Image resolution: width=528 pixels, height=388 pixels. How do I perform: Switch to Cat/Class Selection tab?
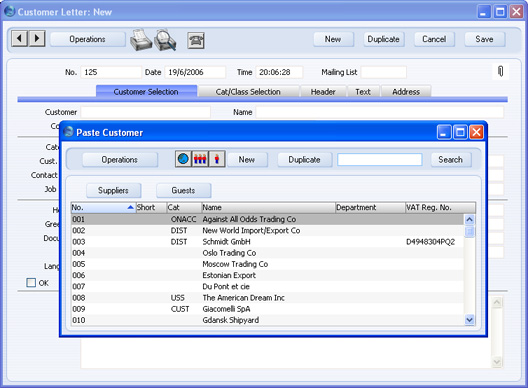click(248, 92)
